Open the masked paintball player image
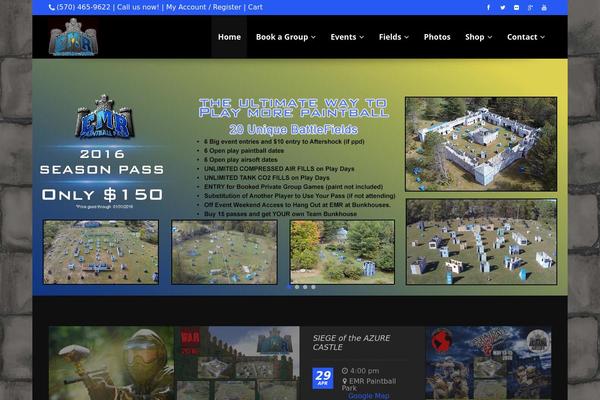600x400 pixels. [x=111, y=363]
